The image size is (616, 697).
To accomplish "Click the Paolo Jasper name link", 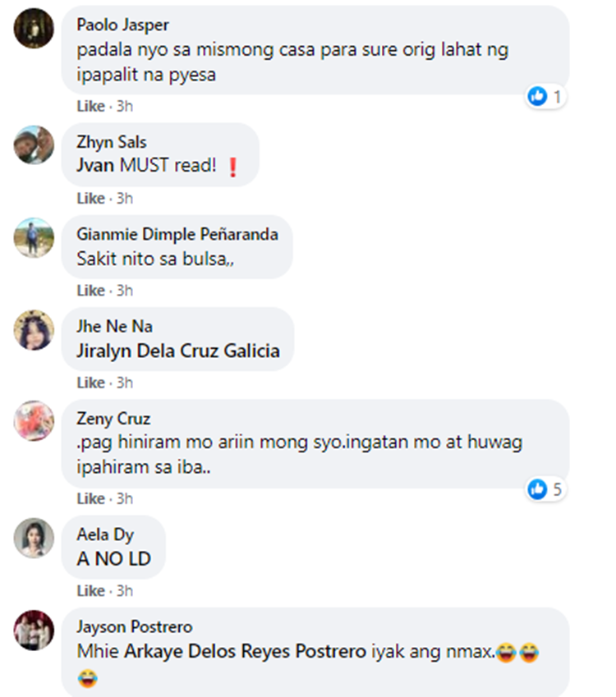I will 122,25.
